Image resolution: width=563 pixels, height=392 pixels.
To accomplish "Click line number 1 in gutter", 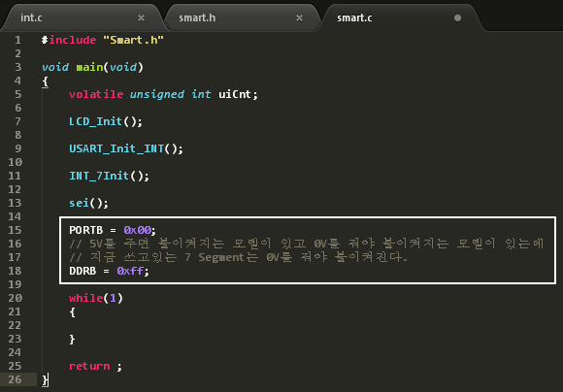I will point(17,40).
